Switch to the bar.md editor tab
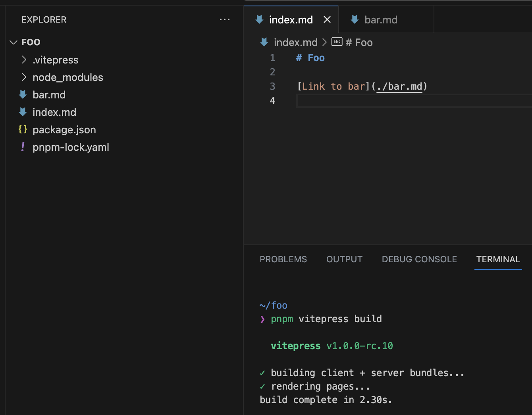This screenshot has width=532, height=415. tap(381, 19)
